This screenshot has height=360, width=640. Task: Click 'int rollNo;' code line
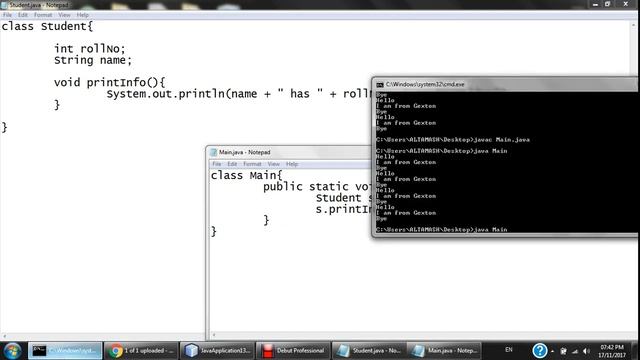point(90,49)
